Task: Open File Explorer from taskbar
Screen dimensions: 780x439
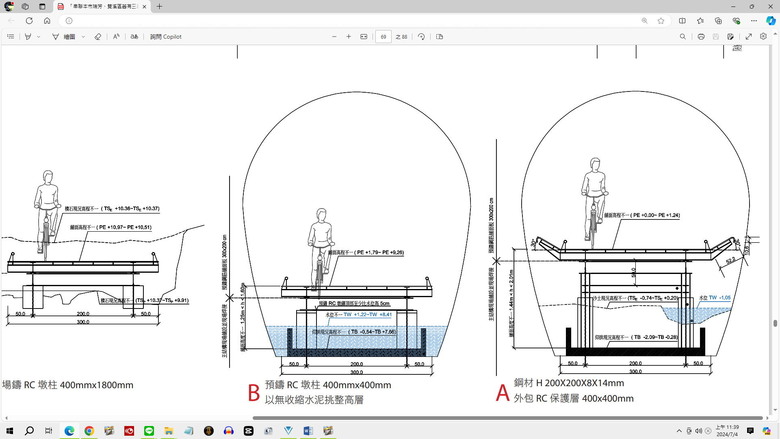Action: [x=169, y=431]
